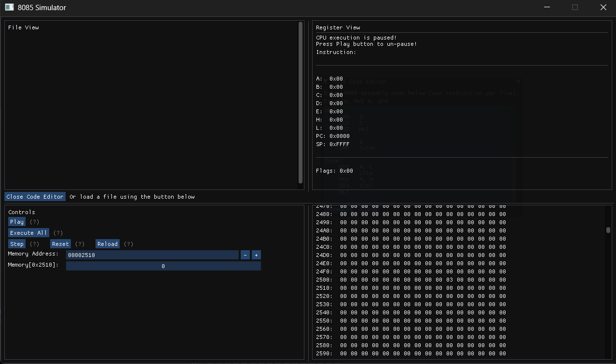This screenshot has height=364, width=616.
Task: Run the whole program with Execute All
Action: coord(29,233)
